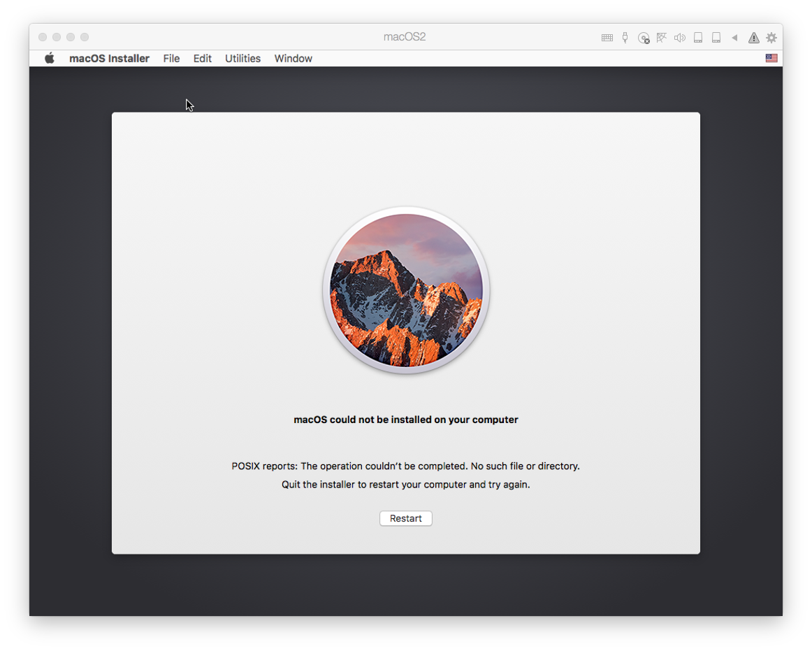
Task: Click the Restart button
Action: point(405,518)
